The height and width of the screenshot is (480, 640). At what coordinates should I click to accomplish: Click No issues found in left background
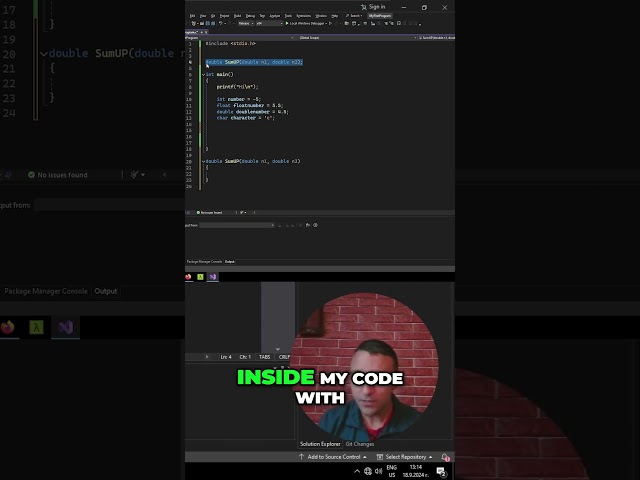pos(58,175)
